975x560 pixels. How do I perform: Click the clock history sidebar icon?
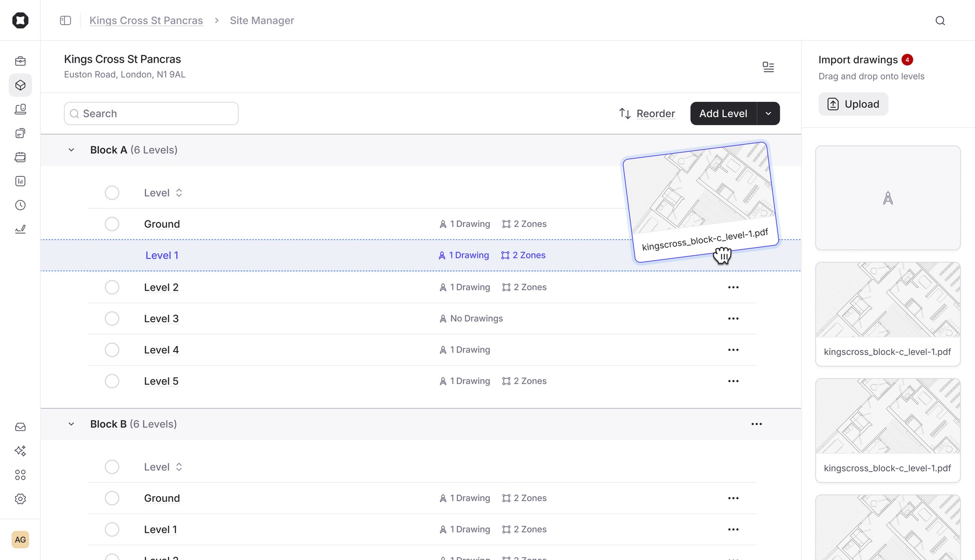(x=20, y=205)
